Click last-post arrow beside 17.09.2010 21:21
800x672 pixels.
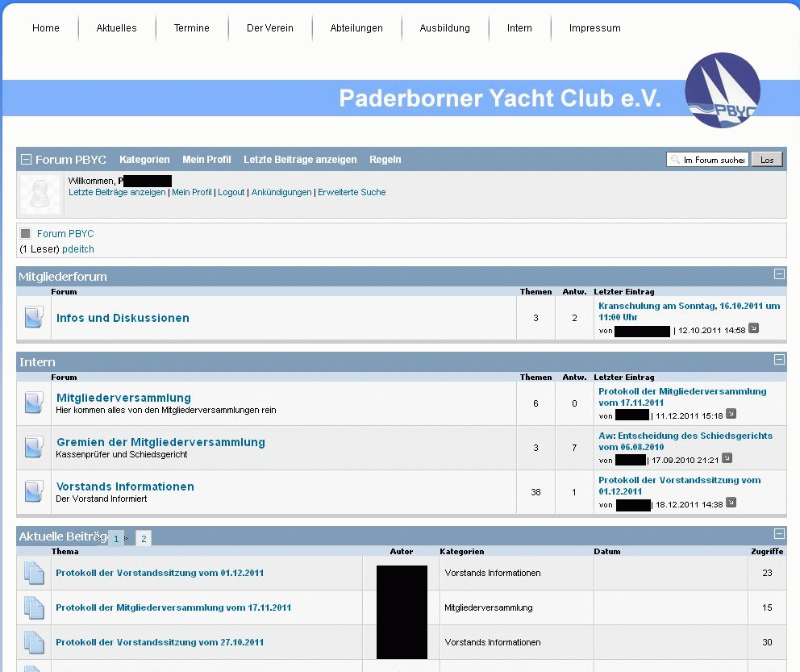coord(727,458)
